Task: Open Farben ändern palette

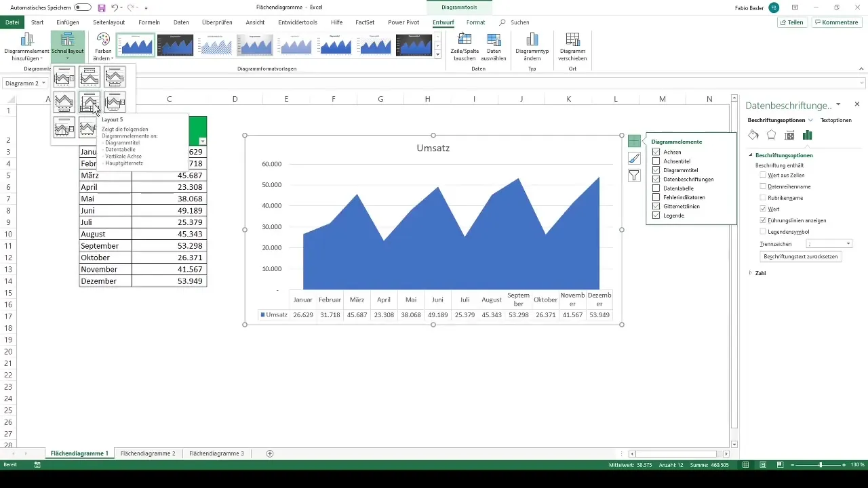Action: [103, 47]
